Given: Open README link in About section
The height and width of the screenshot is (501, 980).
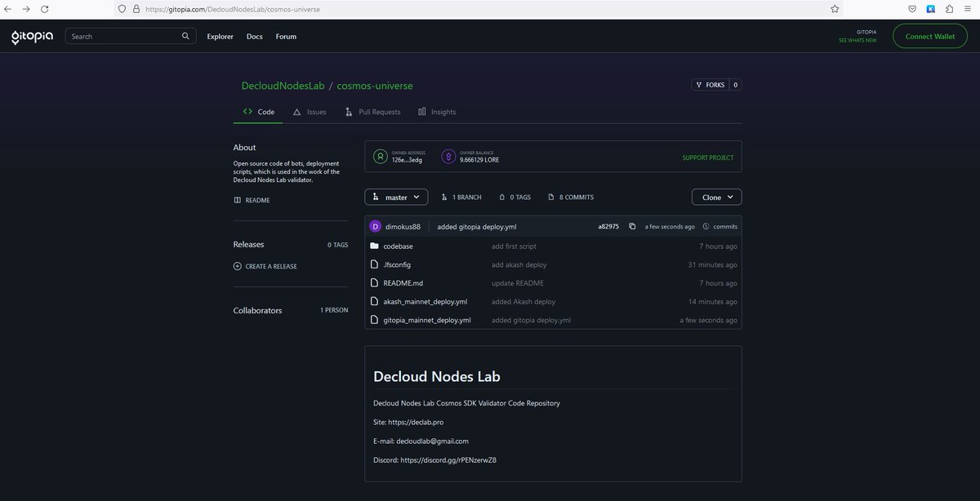Looking at the screenshot, I should click(257, 200).
